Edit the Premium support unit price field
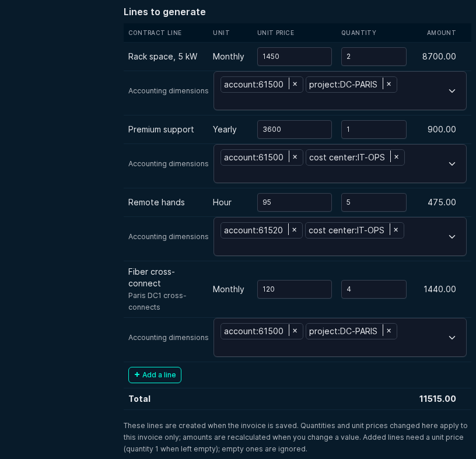476x459 pixels. 295,129
